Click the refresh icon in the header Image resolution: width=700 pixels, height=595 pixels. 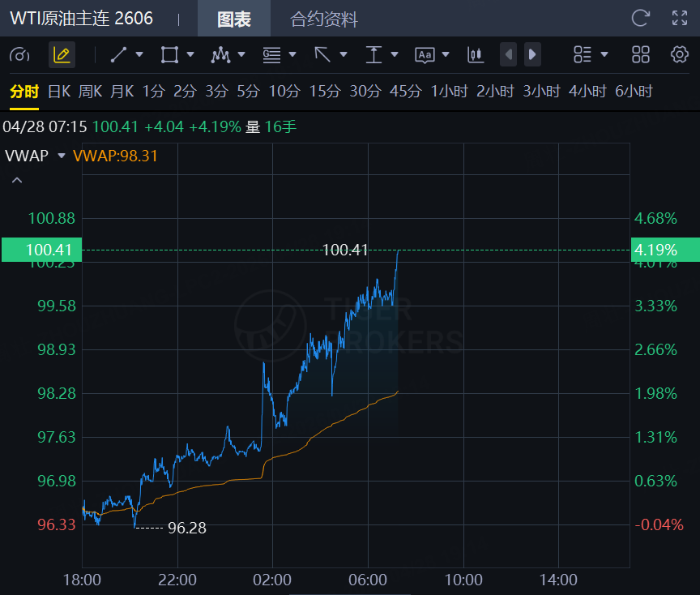tap(640, 19)
